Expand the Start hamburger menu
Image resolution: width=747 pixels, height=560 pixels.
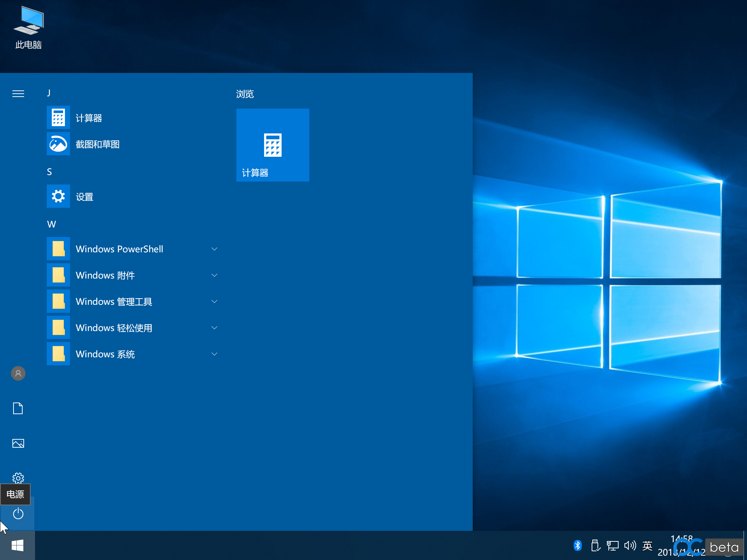[18, 94]
